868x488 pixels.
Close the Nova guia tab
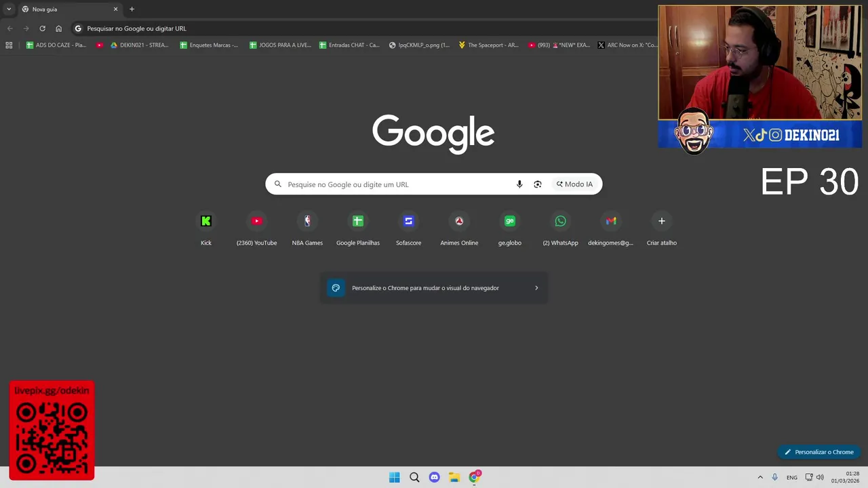point(115,9)
